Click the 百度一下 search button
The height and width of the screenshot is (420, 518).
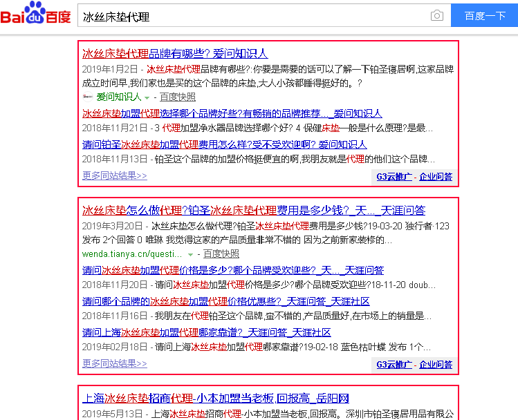tap(484, 15)
